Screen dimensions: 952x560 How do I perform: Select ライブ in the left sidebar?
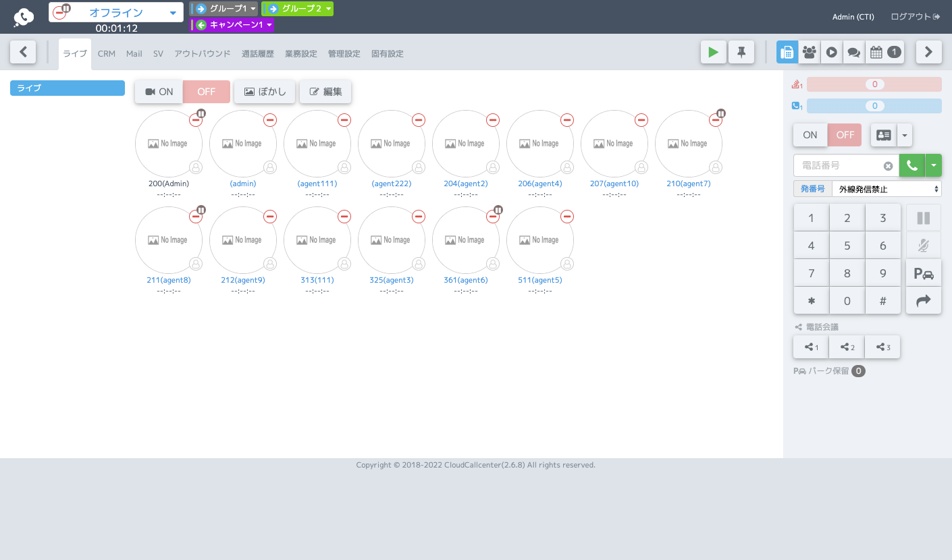pyautogui.click(x=68, y=88)
